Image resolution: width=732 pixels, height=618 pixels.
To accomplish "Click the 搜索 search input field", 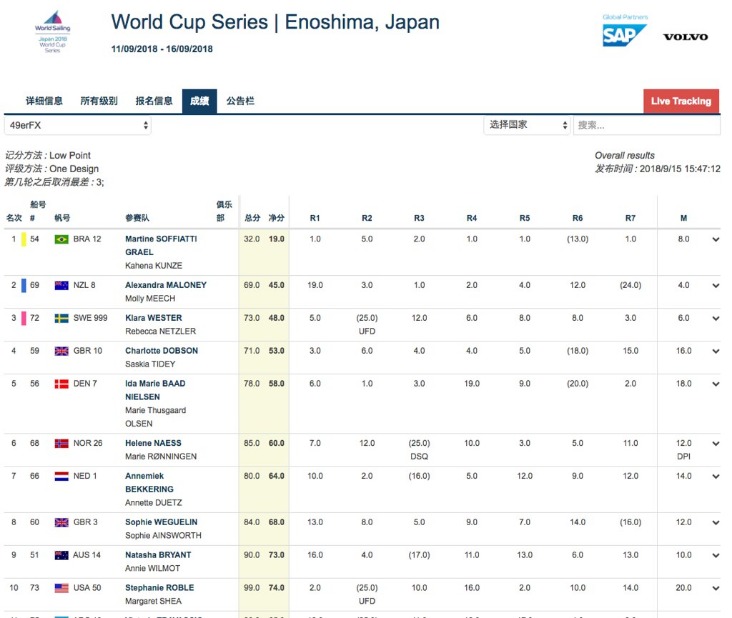I will coord(646,125).
